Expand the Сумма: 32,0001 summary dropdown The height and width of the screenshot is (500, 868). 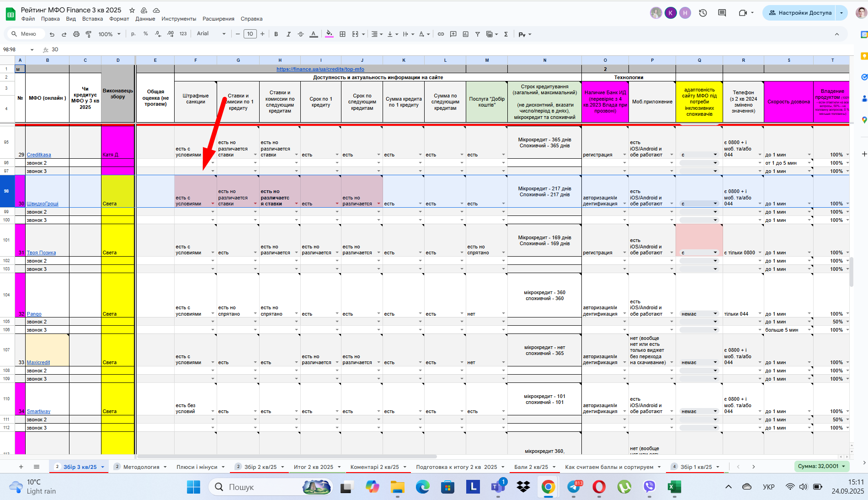pos(822,467)
